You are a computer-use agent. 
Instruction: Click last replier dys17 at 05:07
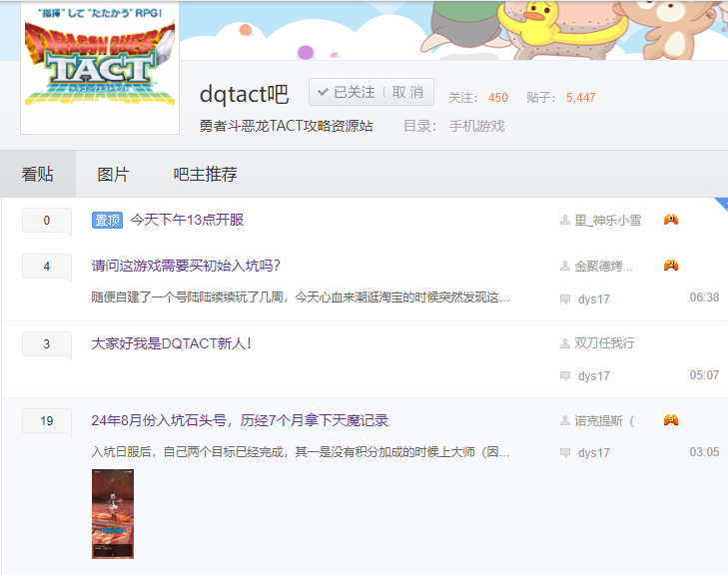coord(594,376)
